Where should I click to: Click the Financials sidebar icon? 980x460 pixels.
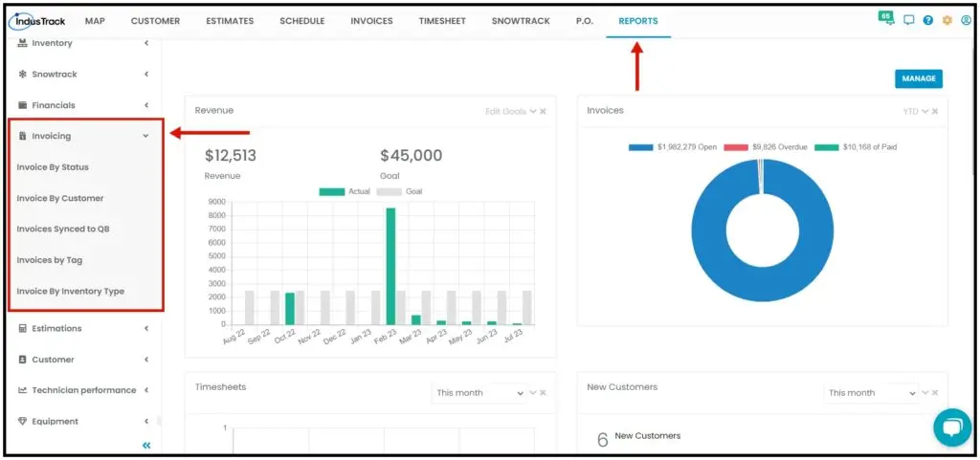23,105
